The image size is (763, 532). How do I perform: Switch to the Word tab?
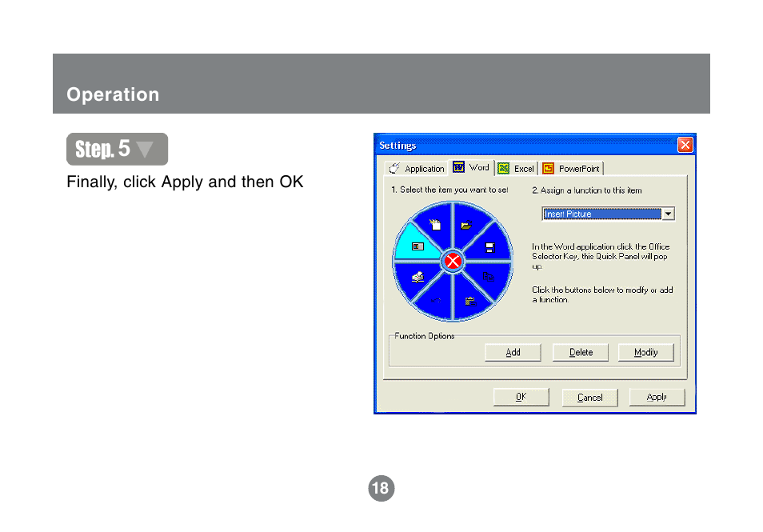click(x=471, y=167)
